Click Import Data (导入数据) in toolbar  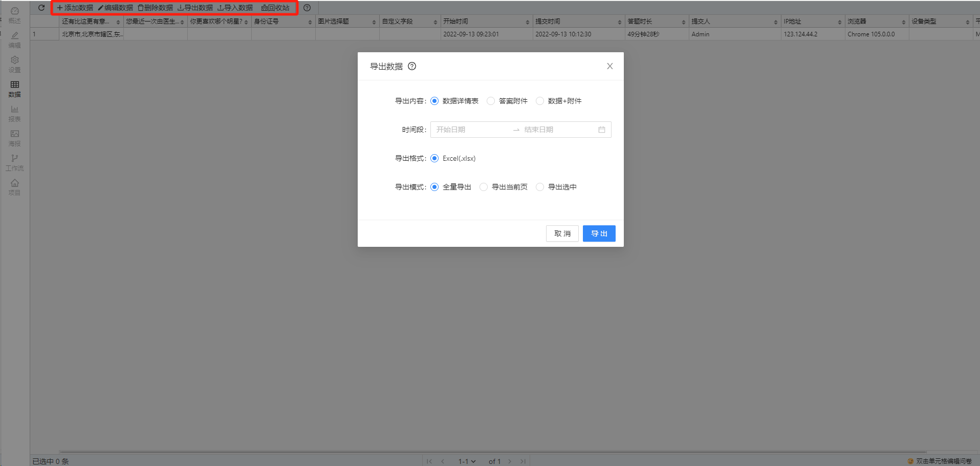pos(235,8)
